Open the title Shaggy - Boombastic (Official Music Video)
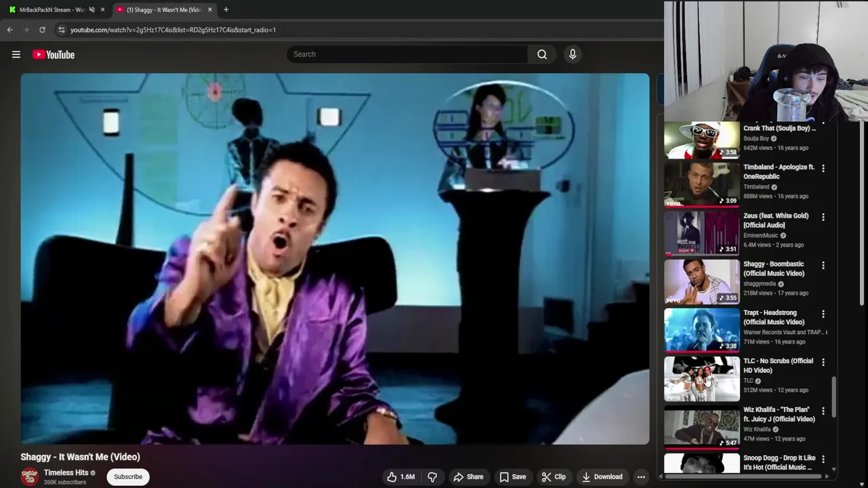Image resolution: width=868 pixels, height=488 pixels. pyautogui.click(x=774, y=268)
